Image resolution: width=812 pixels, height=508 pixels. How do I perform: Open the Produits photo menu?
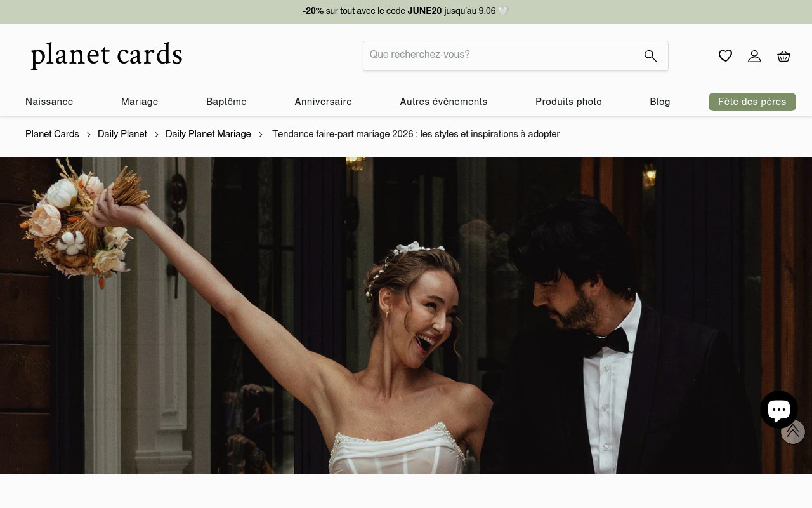point(568,102)
